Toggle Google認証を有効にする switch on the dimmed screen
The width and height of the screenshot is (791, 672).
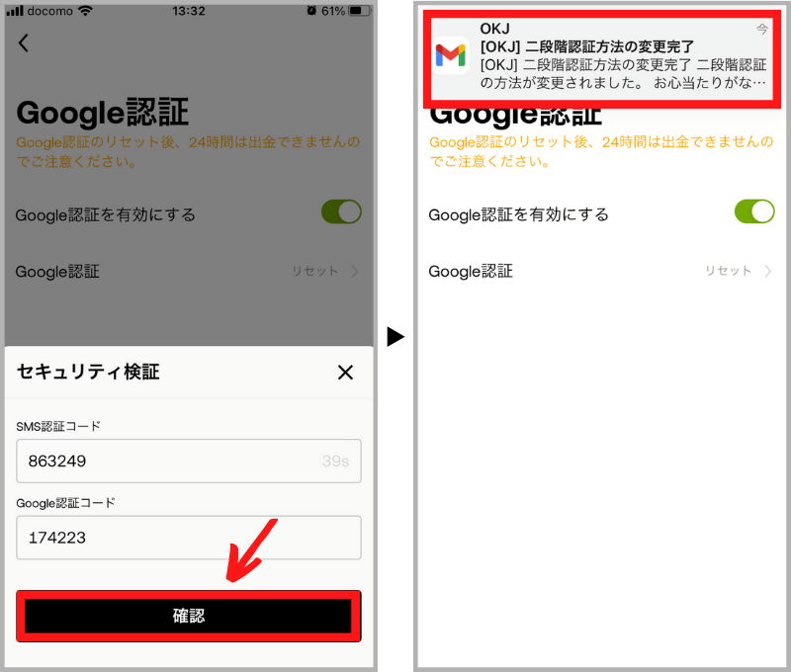[341, 211]
